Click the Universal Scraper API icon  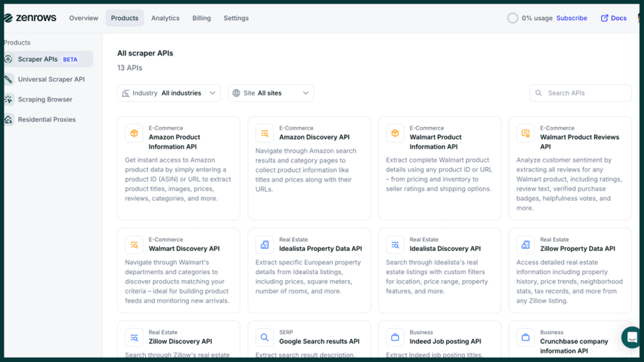click(x=8, y=79)
